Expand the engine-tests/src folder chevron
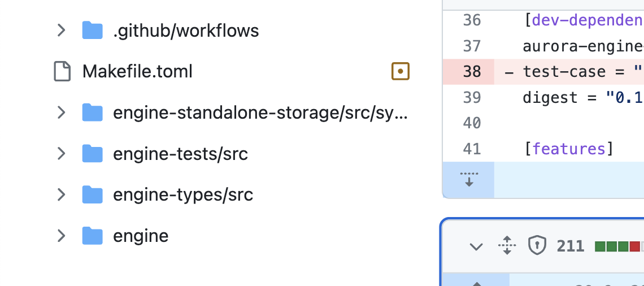 [61, 153]
